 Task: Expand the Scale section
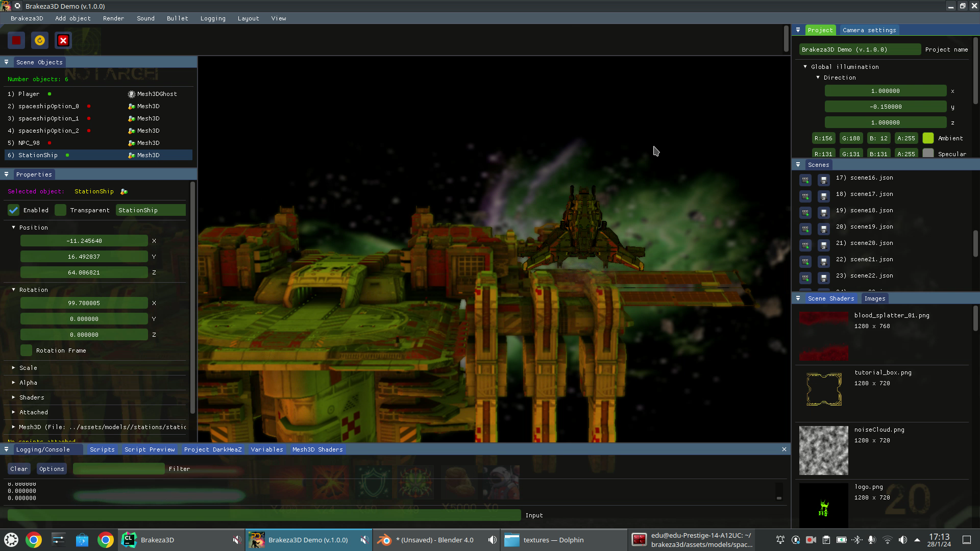[x=14, y=368]
